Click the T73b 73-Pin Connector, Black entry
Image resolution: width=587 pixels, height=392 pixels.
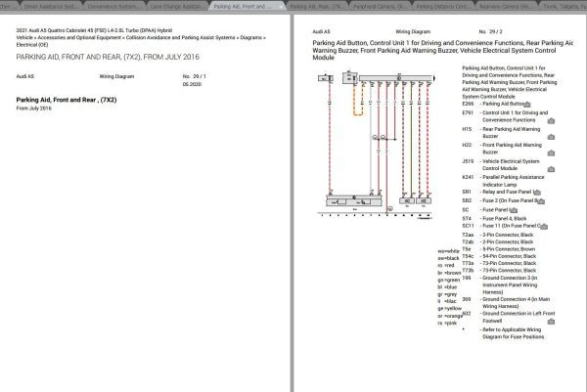pos(499,270)
